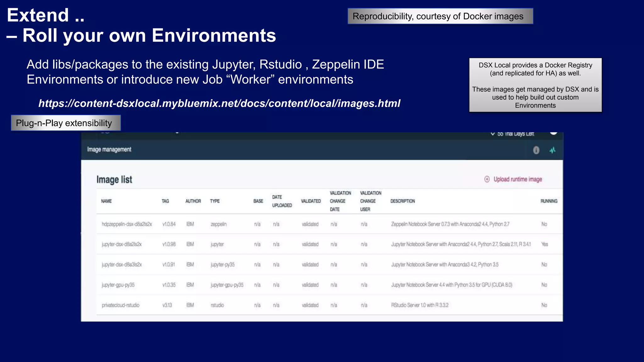Click the Image list heading

[x=114, y=179]
